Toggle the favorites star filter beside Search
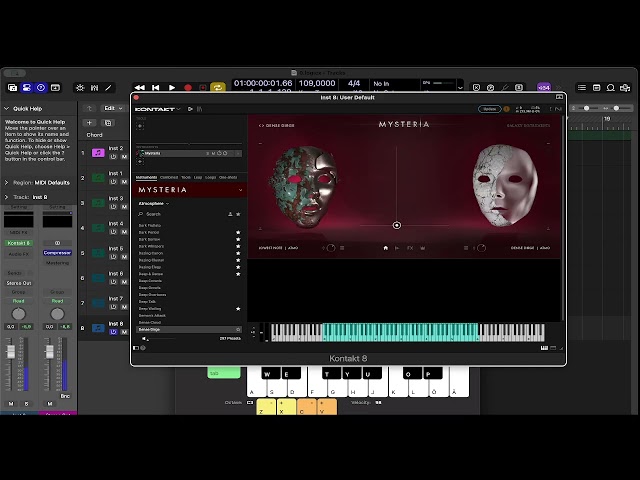 238,214
